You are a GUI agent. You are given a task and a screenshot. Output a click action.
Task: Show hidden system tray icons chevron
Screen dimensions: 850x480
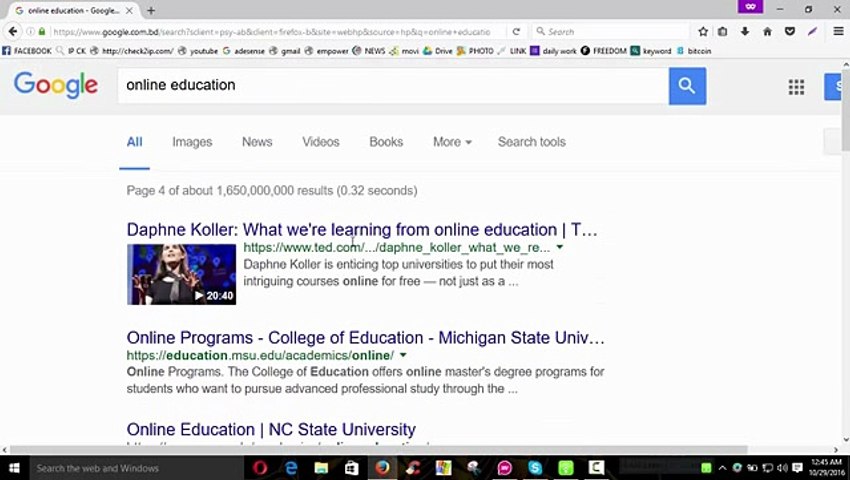pyautogui.click(x=722, y=468)
